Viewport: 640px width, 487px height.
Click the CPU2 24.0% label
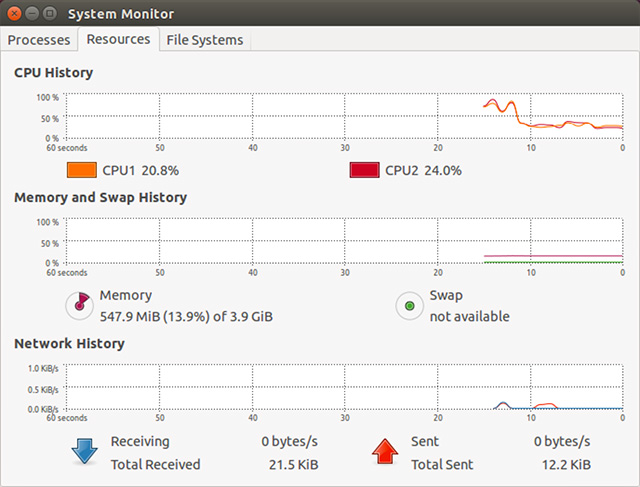[423, 170]
